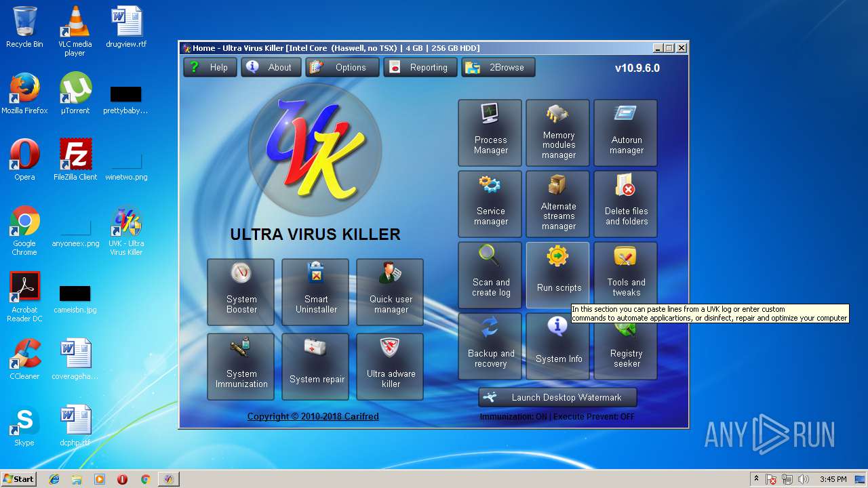Select the Acrobat Reader DC shortcut
868x488 pixels.
[24, 297]
